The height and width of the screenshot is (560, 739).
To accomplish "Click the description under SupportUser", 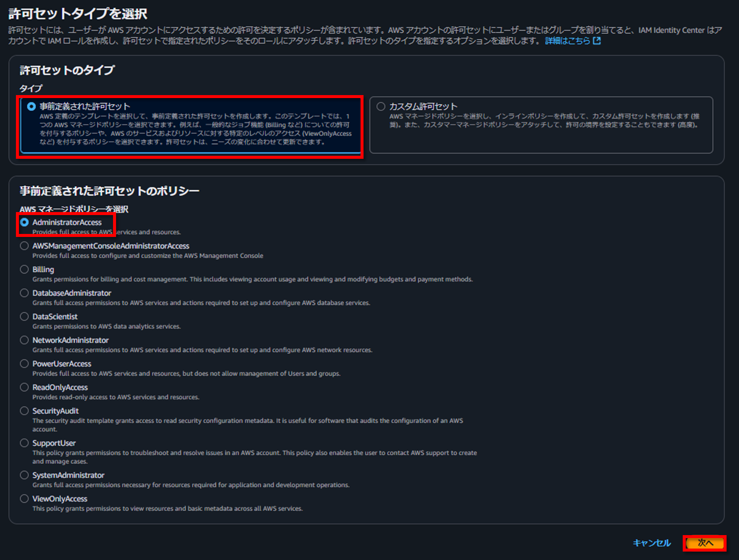I will (x=254, y=457).
